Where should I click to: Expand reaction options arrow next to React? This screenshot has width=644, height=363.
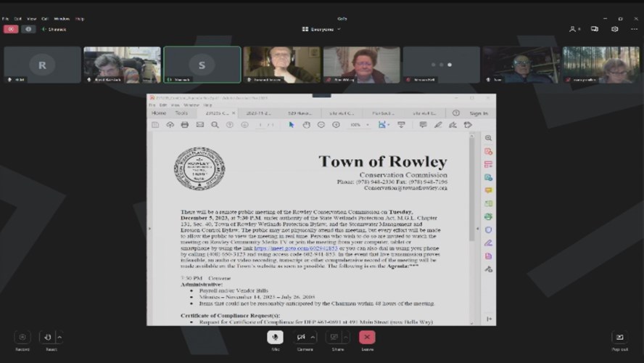[59, 337]
